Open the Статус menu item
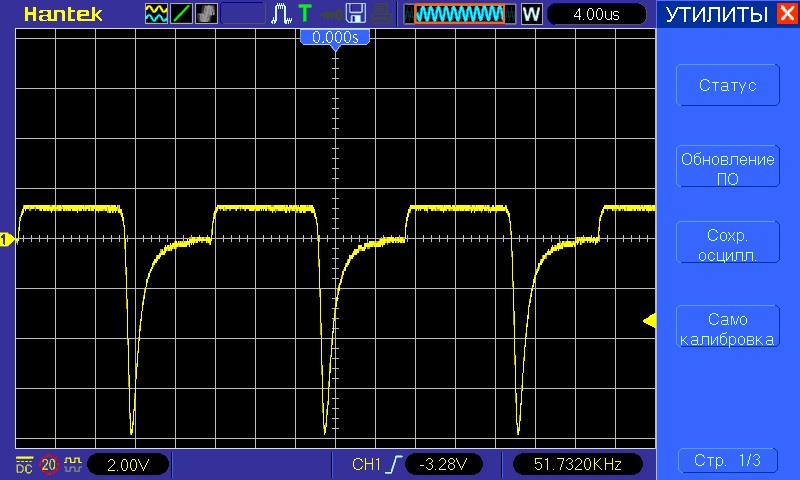Image resolution: width=800 pixels, height=480 pixels. click(x=727, y=86)
